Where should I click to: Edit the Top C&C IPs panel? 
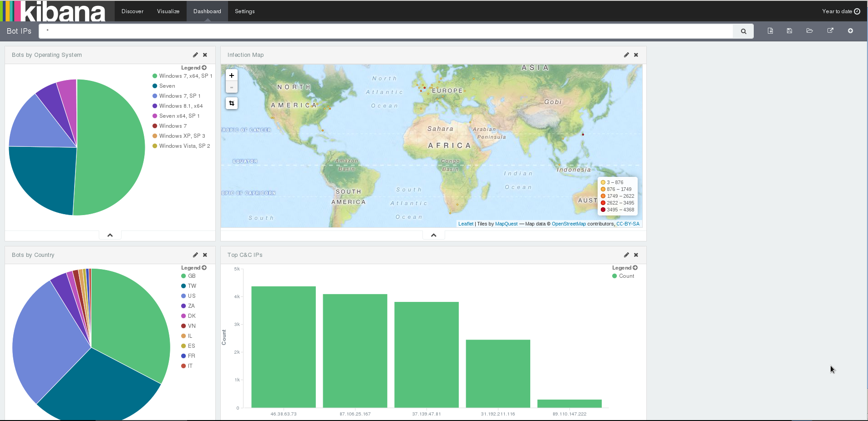(x=626, y=255)
